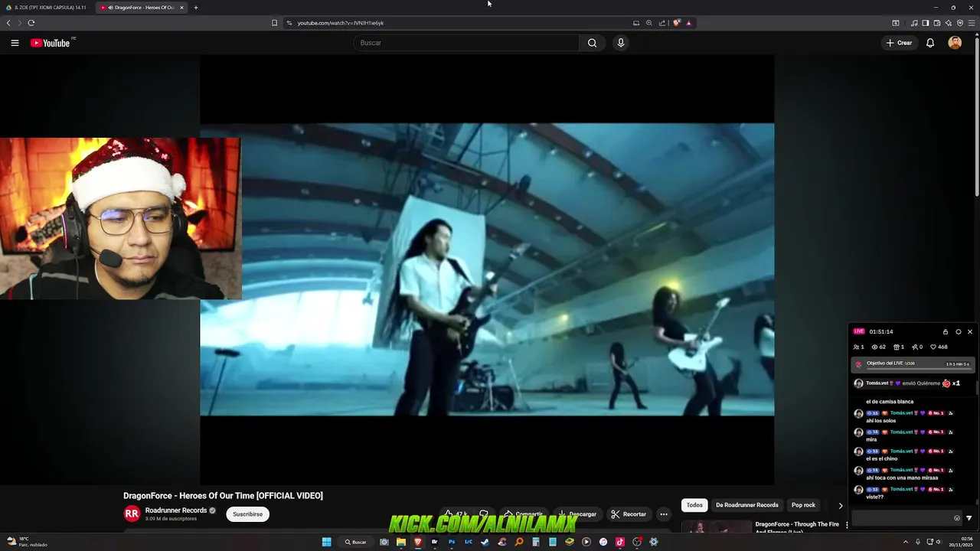This screenshot has width=980, height=551.
Task: Toggle the lock icon in LIVE panel
Action: [x=946, y=332]
